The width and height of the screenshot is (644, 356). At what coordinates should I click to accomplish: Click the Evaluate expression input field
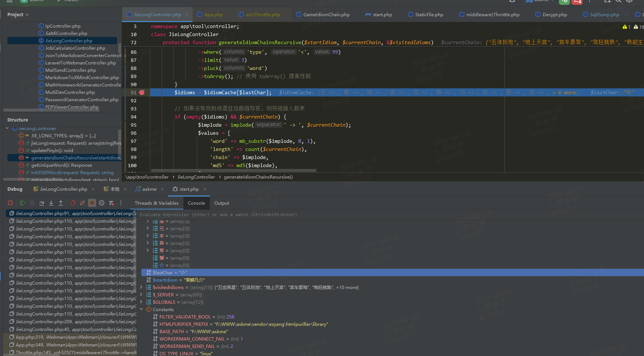[x=390, y=215]
